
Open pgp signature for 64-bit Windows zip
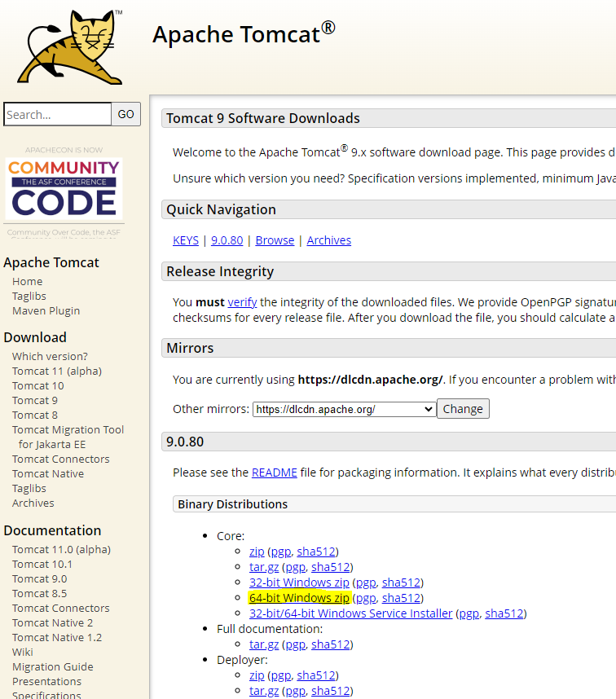366,598
